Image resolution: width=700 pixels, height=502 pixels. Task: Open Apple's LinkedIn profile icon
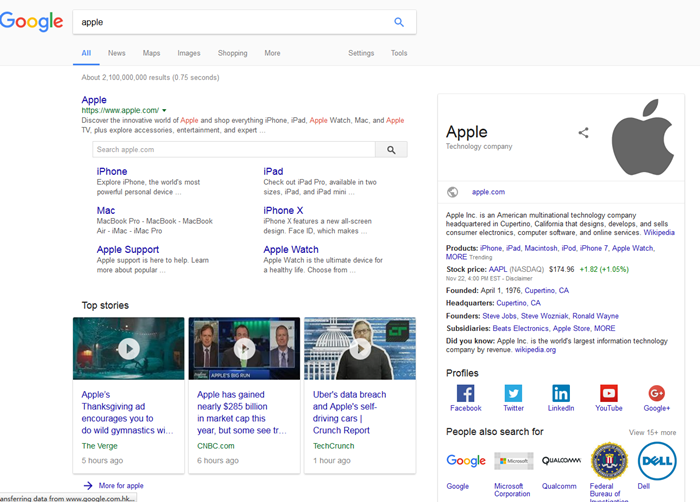pyautogui.click(x=561, y=394)
